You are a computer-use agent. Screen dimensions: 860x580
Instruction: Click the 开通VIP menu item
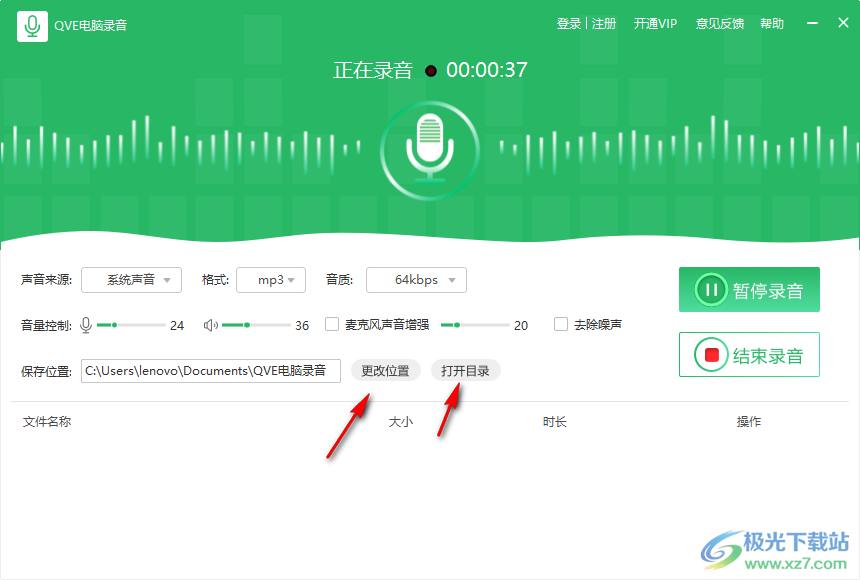click(x=655, y=23)
